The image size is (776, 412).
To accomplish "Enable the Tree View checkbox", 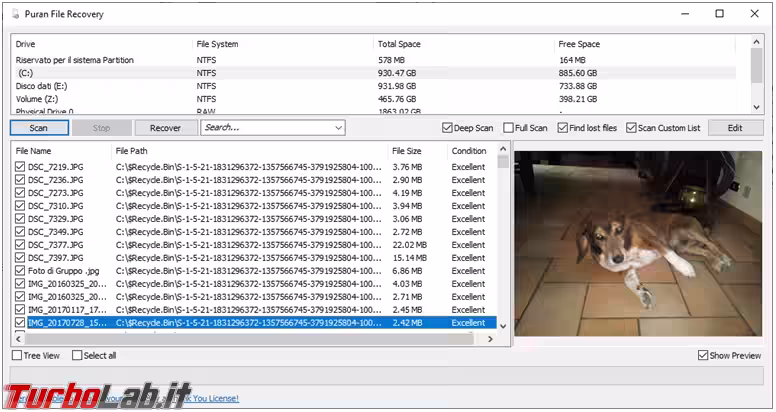I will click(x=17, y=356).
